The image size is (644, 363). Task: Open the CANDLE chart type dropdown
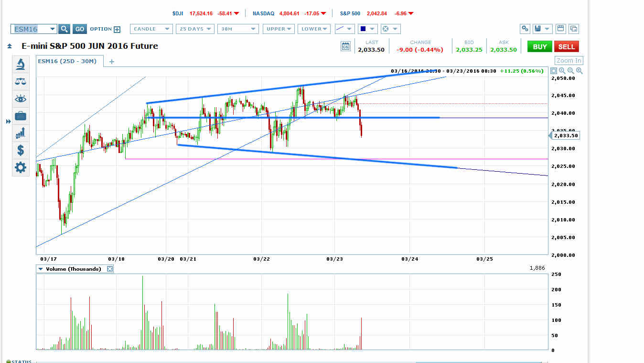click(151, 29)
